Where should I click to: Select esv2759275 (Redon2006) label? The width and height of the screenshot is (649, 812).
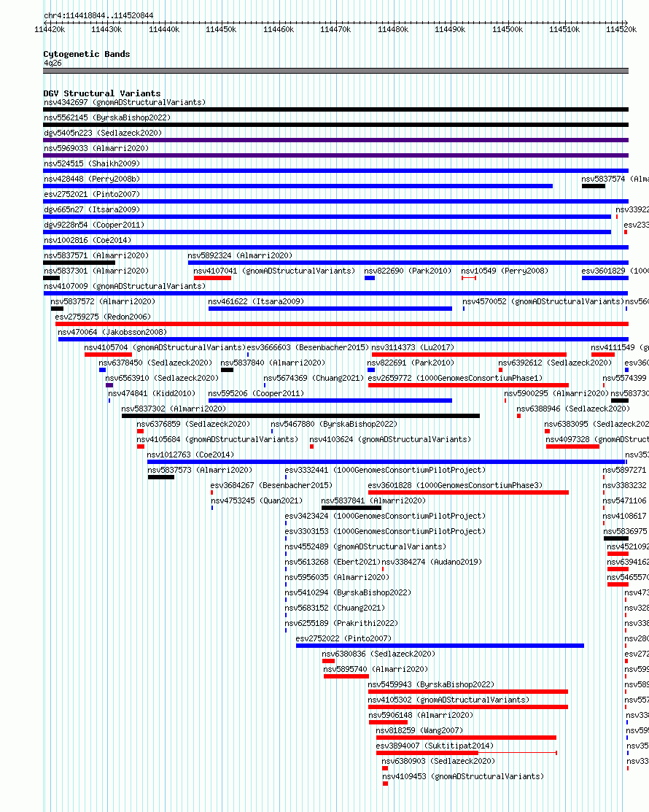pos(103,317)
